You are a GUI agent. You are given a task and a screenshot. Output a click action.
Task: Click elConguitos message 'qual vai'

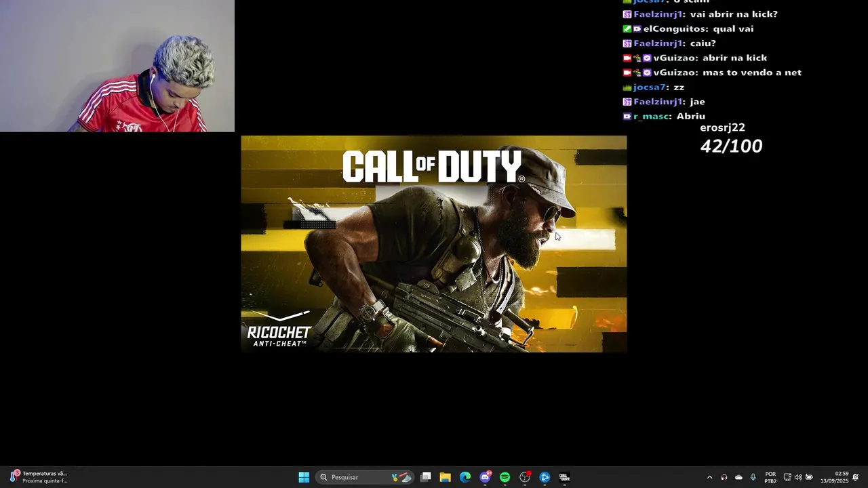[732, 28]
